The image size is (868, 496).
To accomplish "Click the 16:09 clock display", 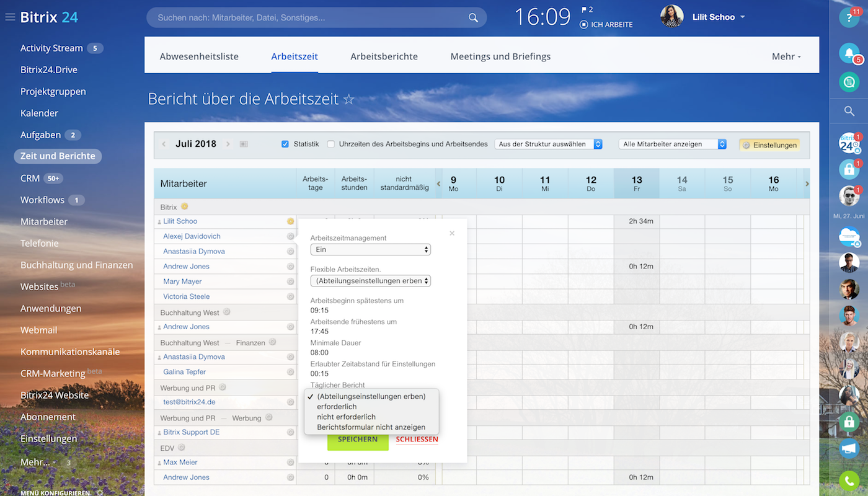I will (542, 17).
